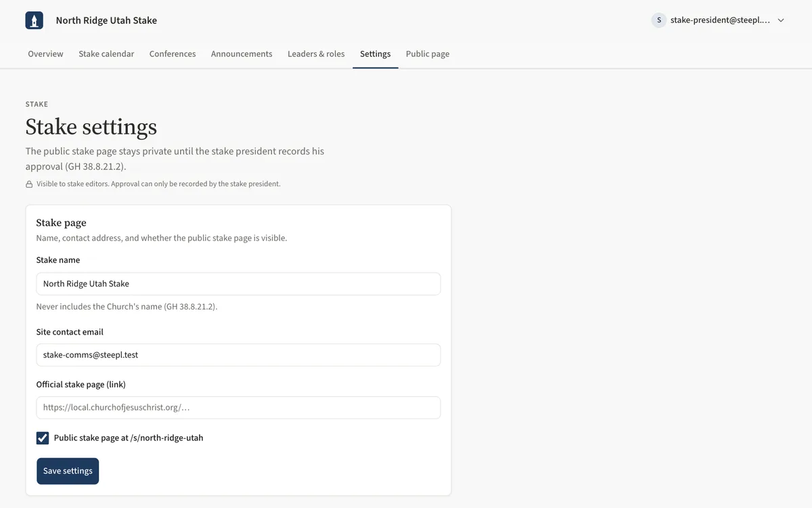Open the Public page tab
This screenshot has height=508, width=812.
428,54
